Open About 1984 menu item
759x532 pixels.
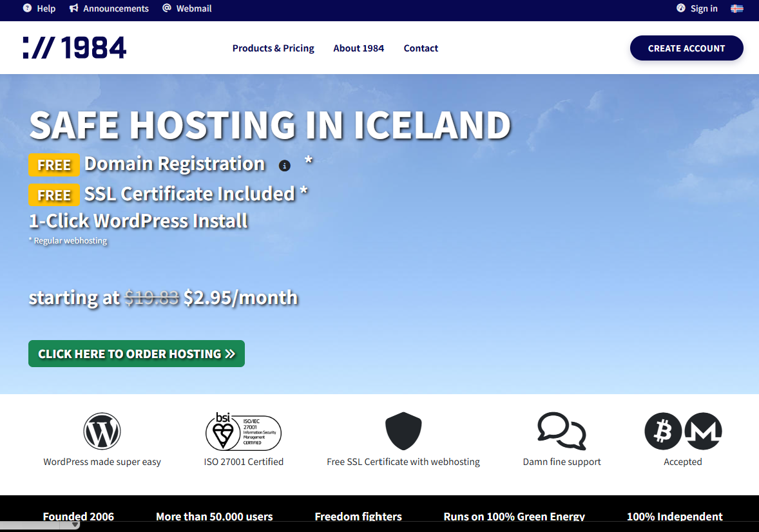[359, 48]
